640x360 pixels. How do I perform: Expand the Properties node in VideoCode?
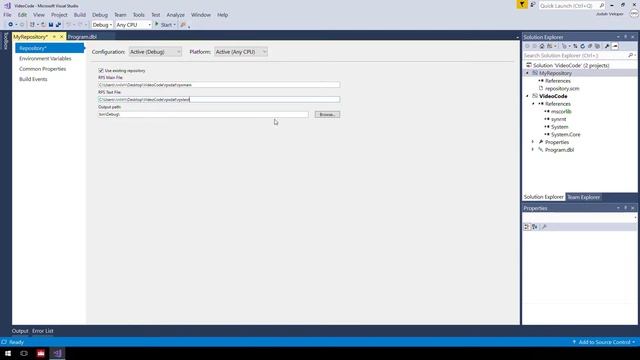533,142
